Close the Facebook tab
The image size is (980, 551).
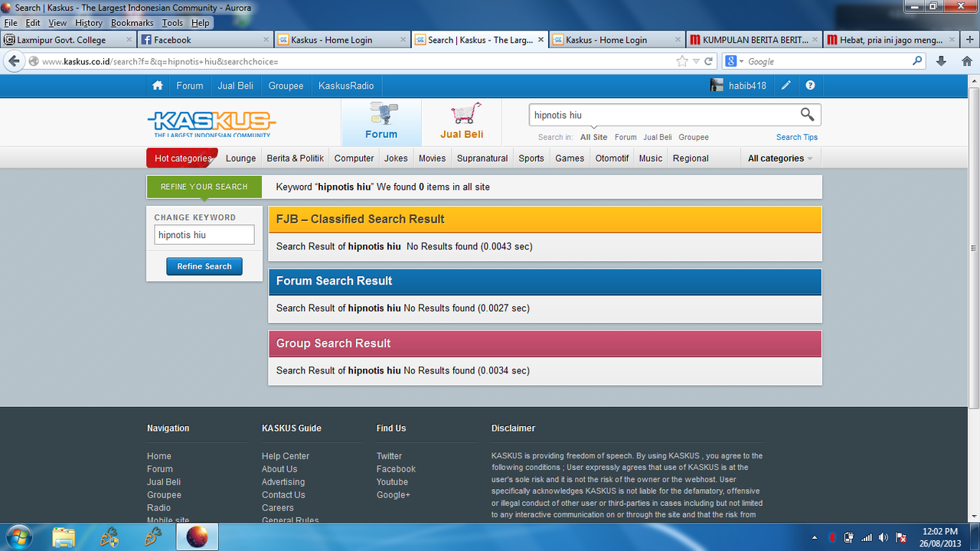[266, 40]
